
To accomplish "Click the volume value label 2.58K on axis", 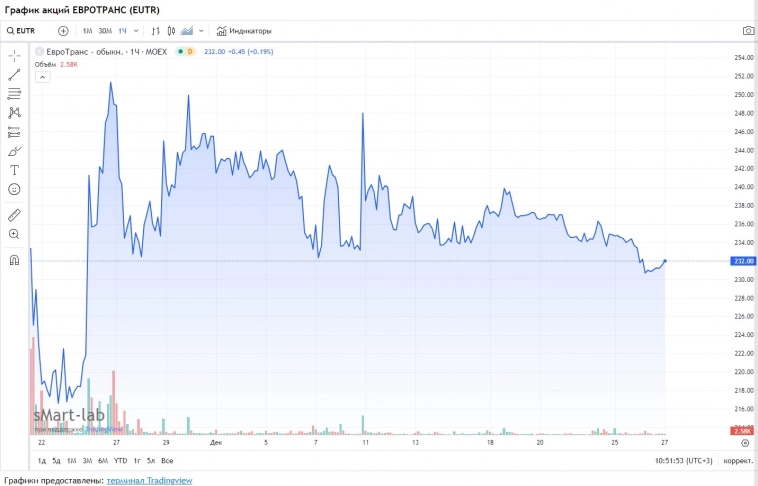I will pos(742,431).
